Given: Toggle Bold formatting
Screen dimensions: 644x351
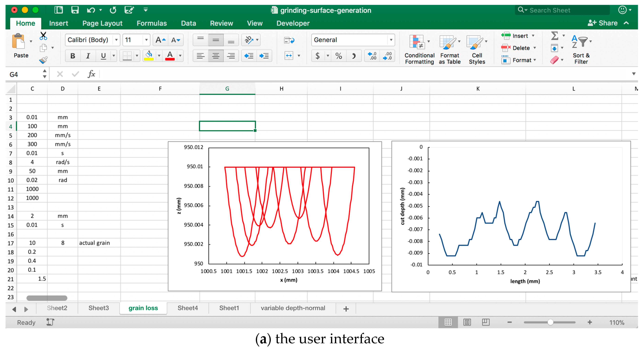Looking at the screenshot, I should 73,56.
